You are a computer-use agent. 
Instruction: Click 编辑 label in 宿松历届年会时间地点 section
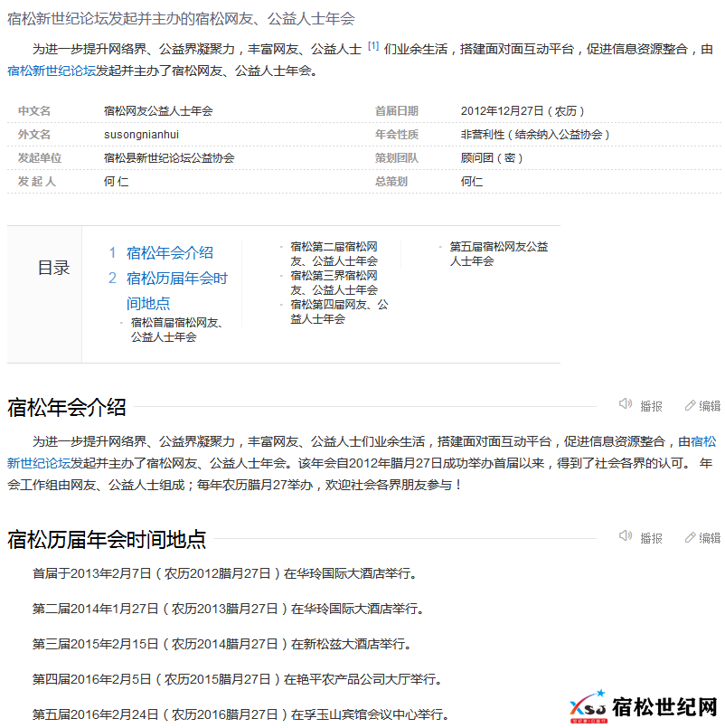[710, 538]
